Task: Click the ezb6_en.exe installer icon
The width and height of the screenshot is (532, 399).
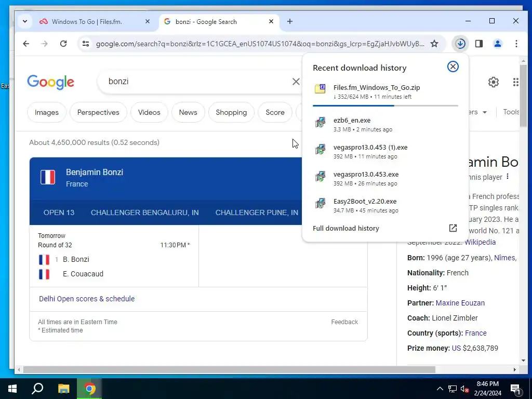Action: (x=320, y=122)
